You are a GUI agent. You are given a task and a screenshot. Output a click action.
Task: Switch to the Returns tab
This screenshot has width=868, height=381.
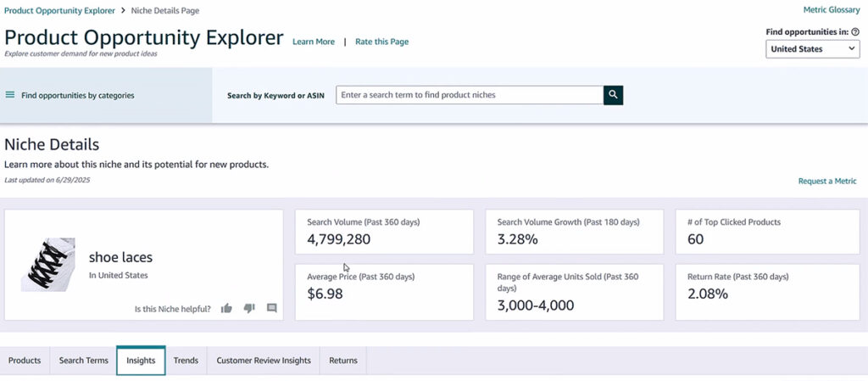pyautogui.click(x=343, y=361)
